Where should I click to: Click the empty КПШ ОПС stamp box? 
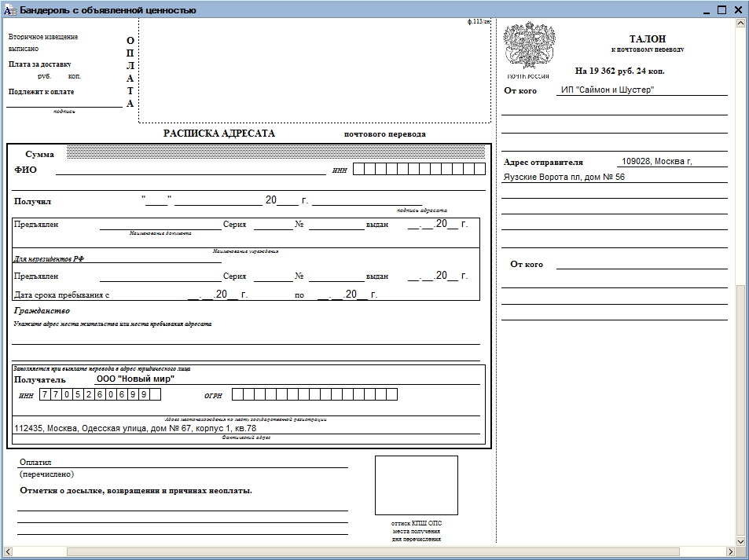click(416, 485)
